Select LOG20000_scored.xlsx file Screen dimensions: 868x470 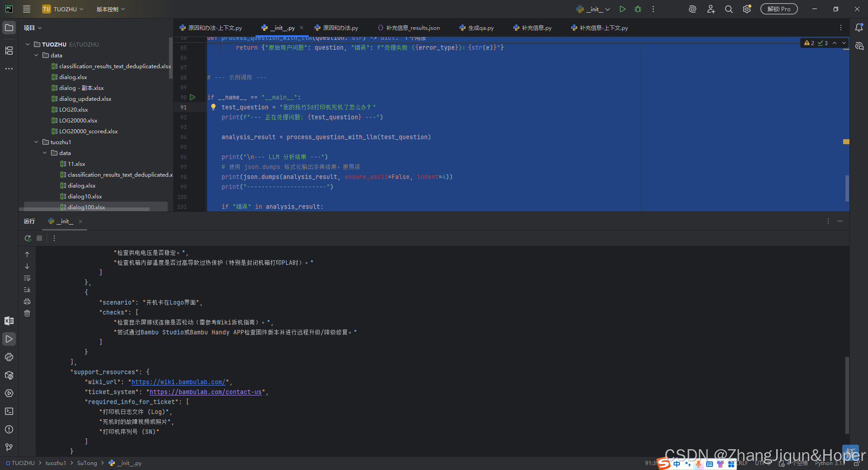tap(88, 131)
